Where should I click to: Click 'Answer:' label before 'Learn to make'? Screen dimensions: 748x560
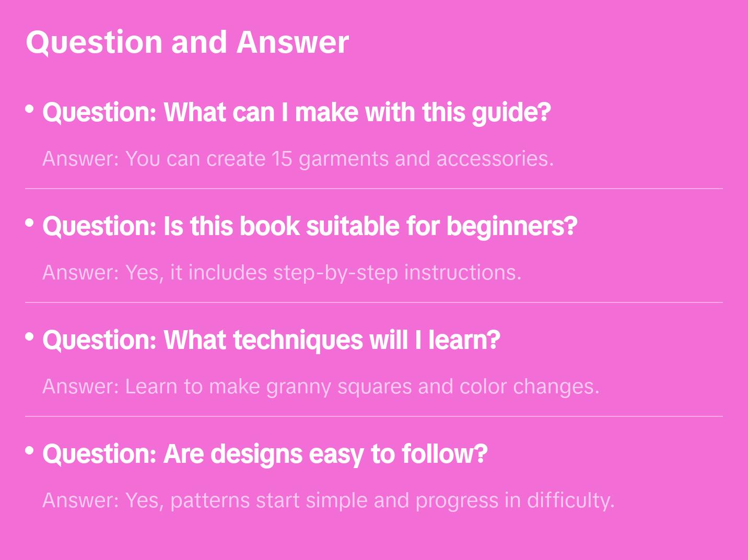[x=81, y=387]
